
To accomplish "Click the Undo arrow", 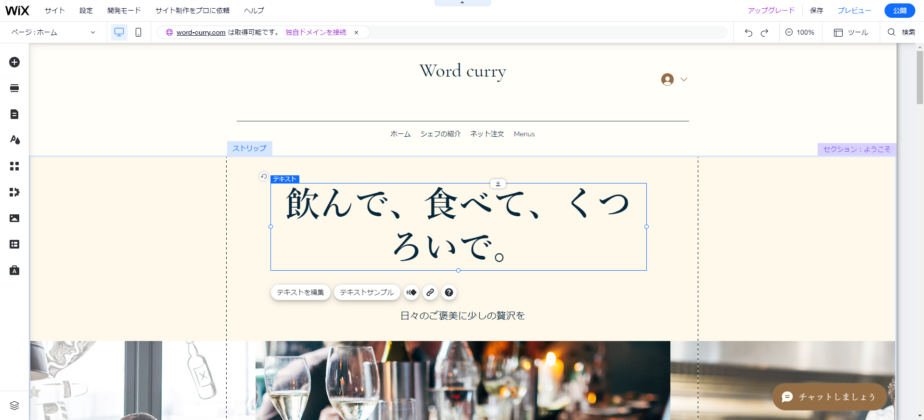I will pyautogui.click(x=748, y=33).
